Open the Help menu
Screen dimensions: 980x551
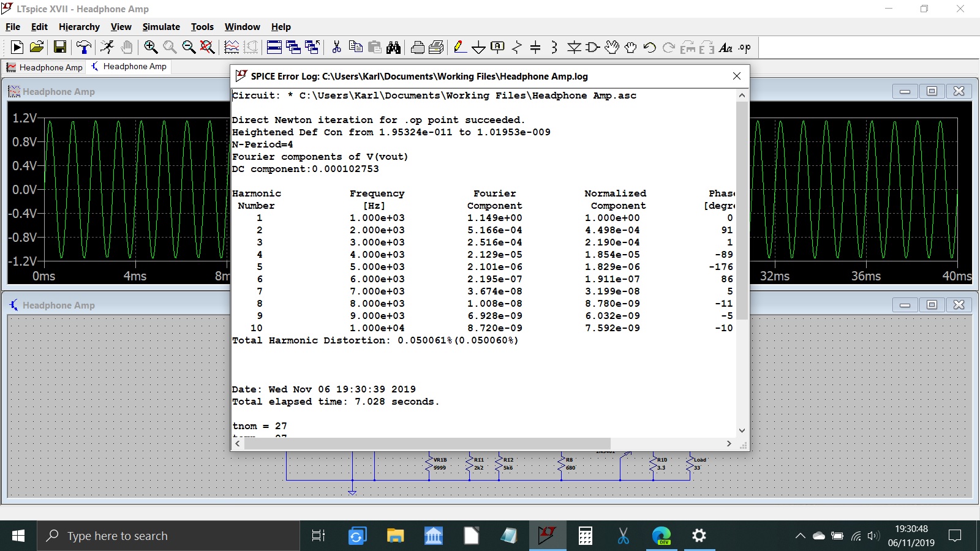(281, 27)
